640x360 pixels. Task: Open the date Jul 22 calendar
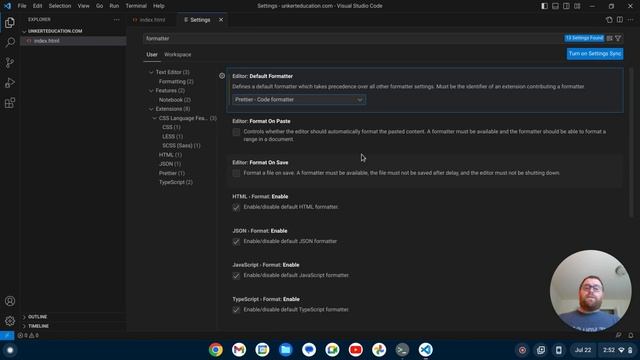pyautogui.click(x=583, y=350)
